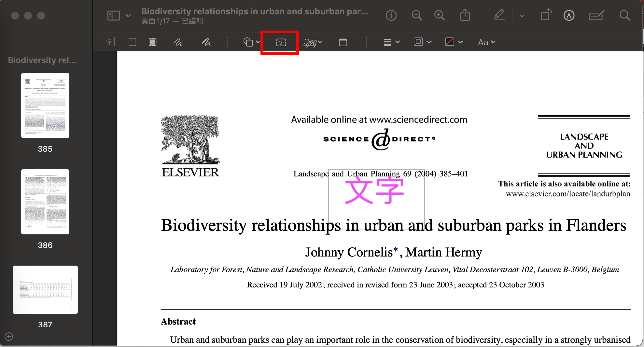
Task: Select the page 386 thumbnail
Action: click(45, 202)
